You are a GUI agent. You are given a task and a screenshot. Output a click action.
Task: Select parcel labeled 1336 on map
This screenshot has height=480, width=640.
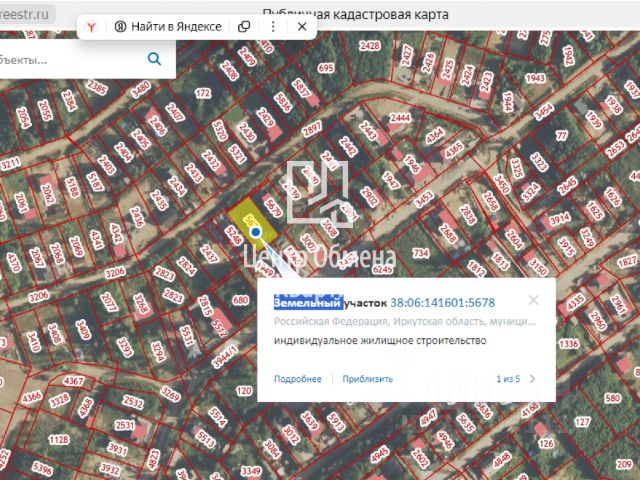click(569, 344)
